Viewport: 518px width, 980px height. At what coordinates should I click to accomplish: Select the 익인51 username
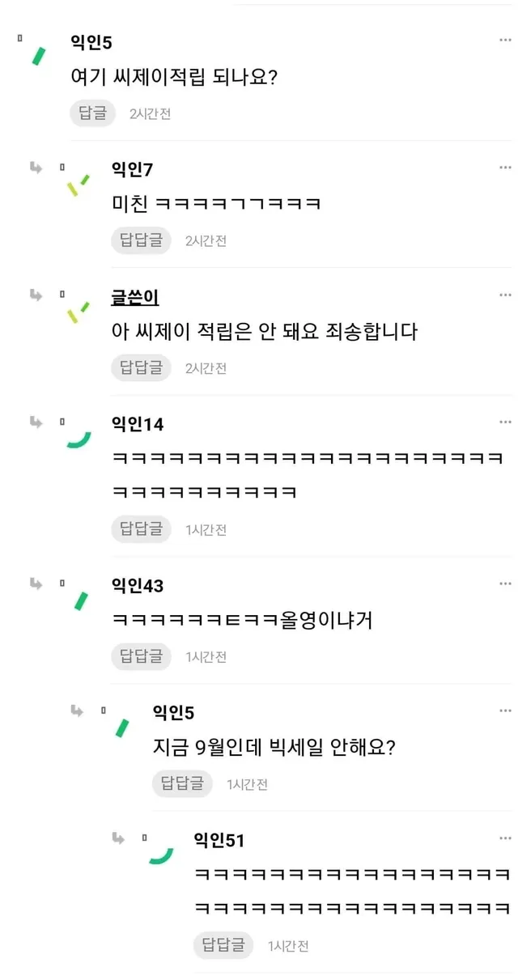coord(219,841)
